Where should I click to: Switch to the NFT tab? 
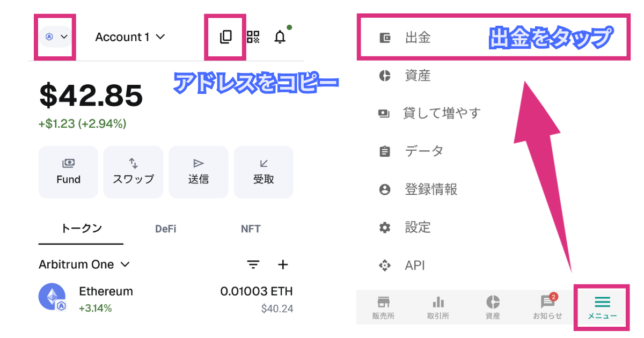coord(251,229)
